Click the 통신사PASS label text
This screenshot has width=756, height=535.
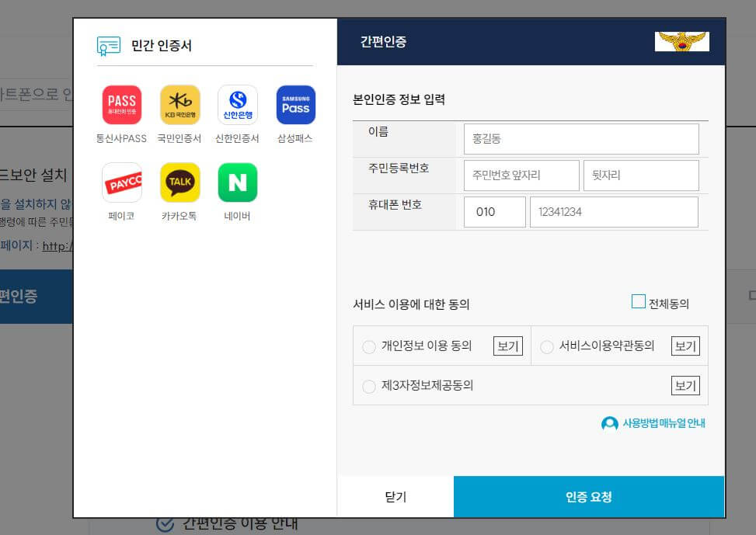click(x=121, y=138)
